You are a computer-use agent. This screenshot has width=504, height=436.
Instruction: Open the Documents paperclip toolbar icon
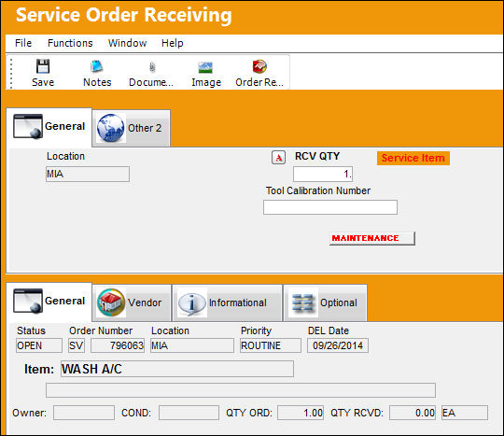(x=152, y=67)
